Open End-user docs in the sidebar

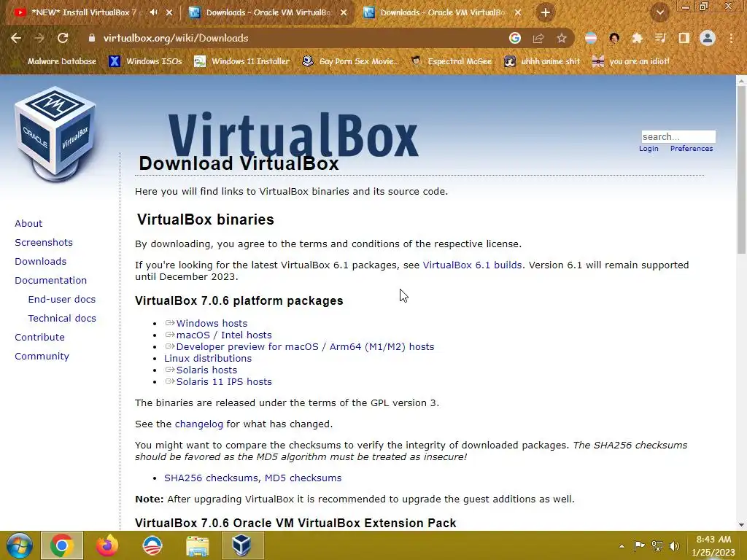coord(62,299)
